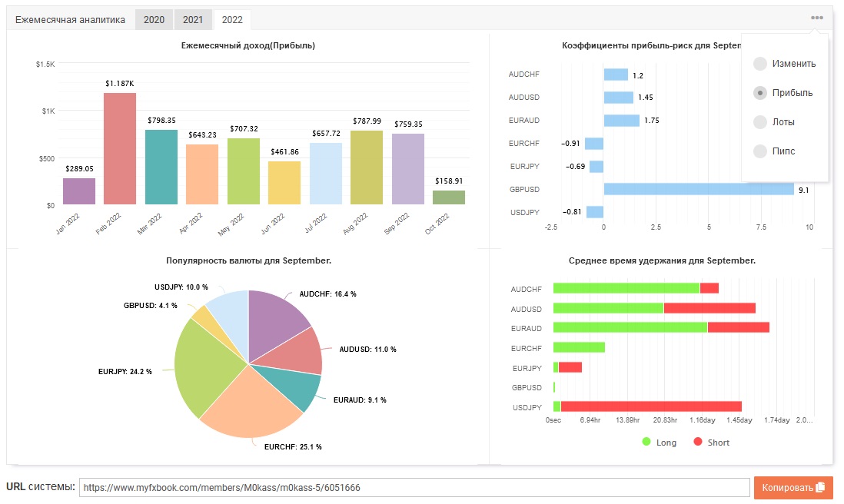Click the Mar 2022 profit bar
The height and width of the screenshot is (504, 844).
[x=161, y=167]
